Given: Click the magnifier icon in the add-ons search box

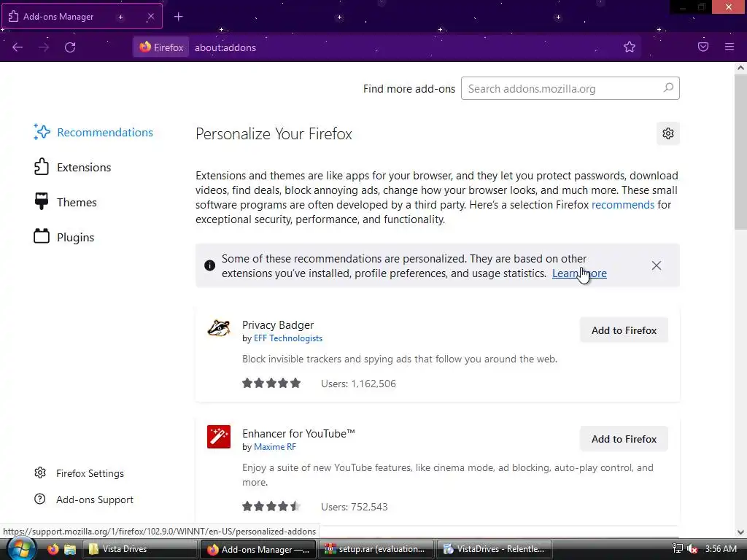Looking at the screenshot, I should (668, 87).
